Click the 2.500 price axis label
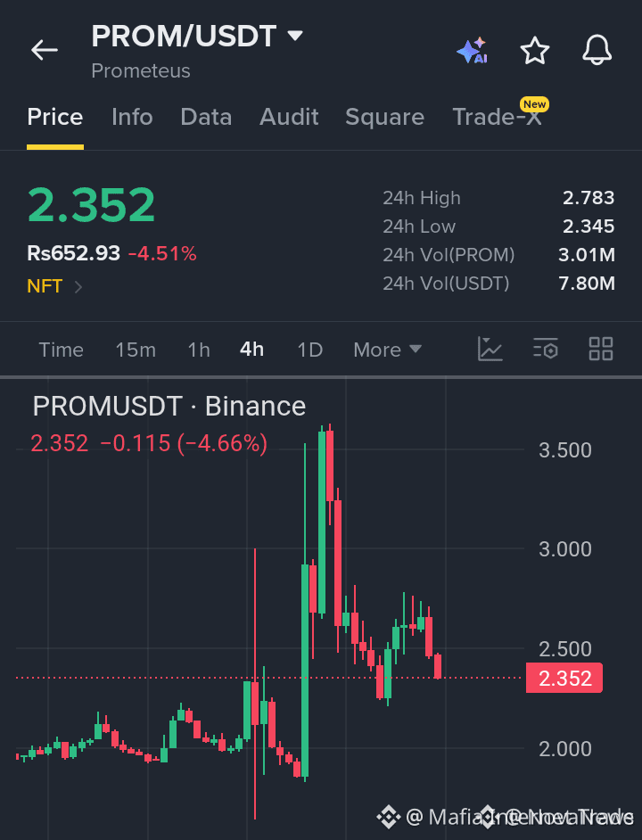 point(564,649)
